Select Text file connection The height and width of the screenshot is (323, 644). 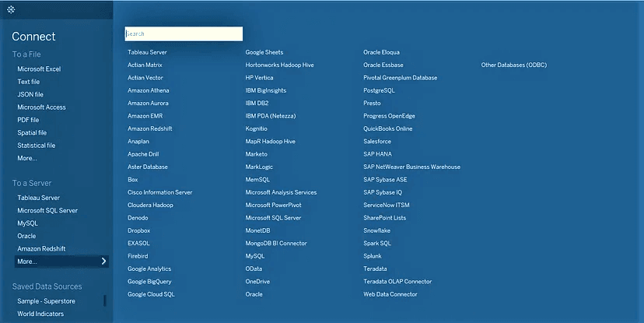tap(28, 82)
